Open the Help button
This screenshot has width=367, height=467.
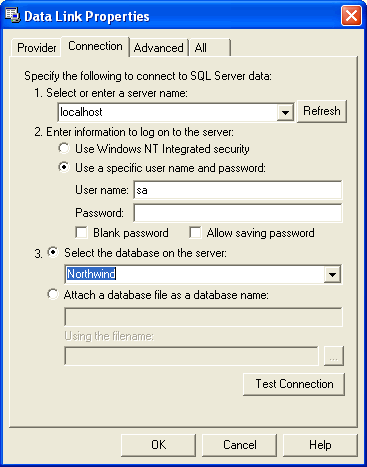pyautogui.click(x=320, y=445)
